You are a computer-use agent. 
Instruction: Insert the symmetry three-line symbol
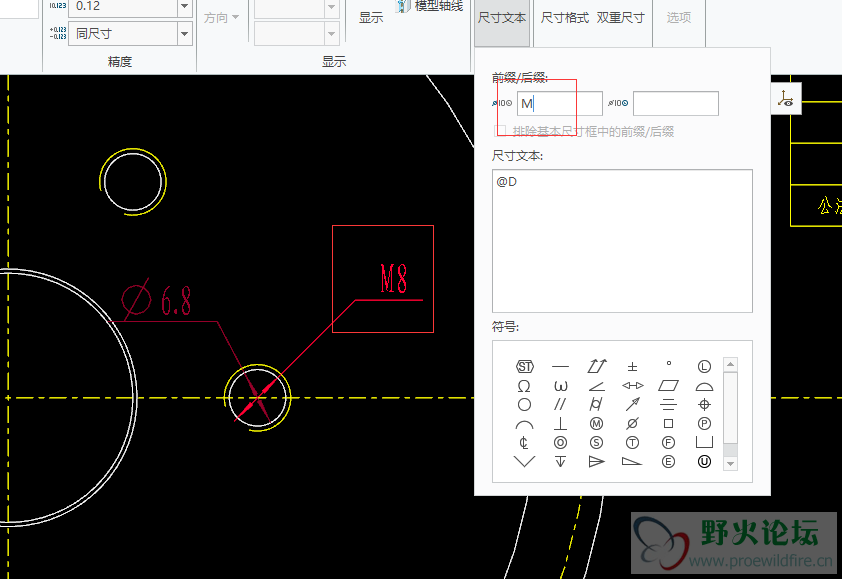[668, 404]
